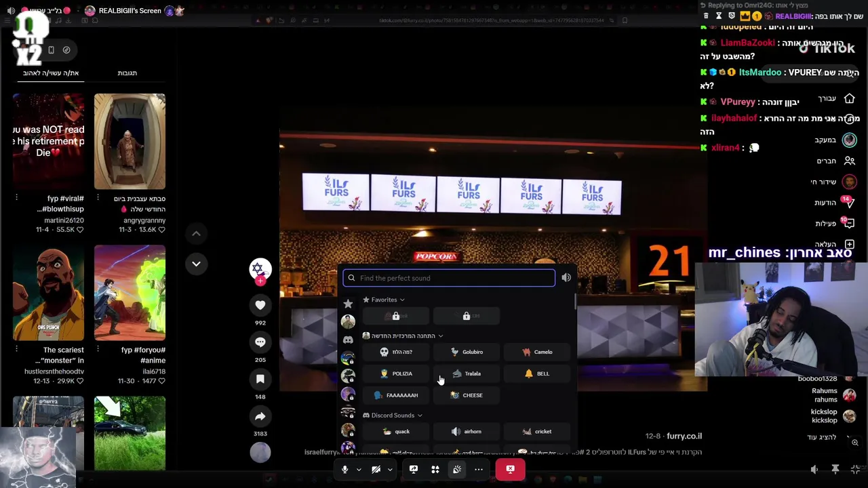Play the CHEESE sound
This screenshot has height=488, width=868.
(467, 395)
